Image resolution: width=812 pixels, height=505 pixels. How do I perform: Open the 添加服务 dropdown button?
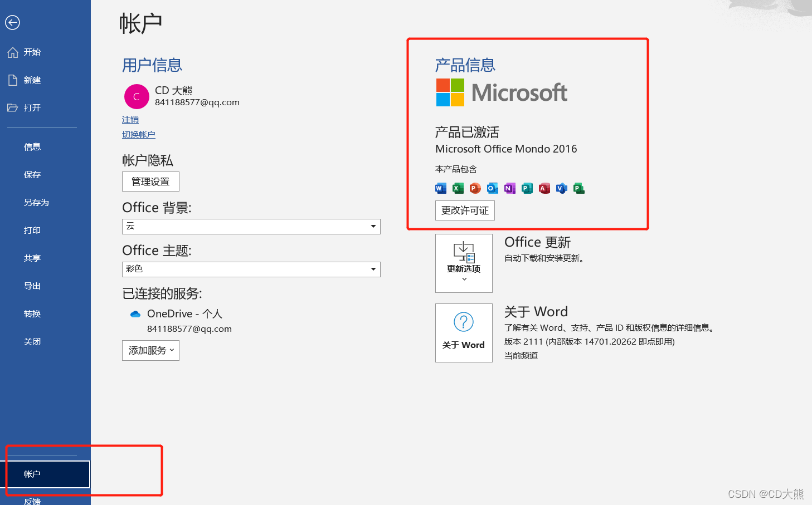coord(150,351)
